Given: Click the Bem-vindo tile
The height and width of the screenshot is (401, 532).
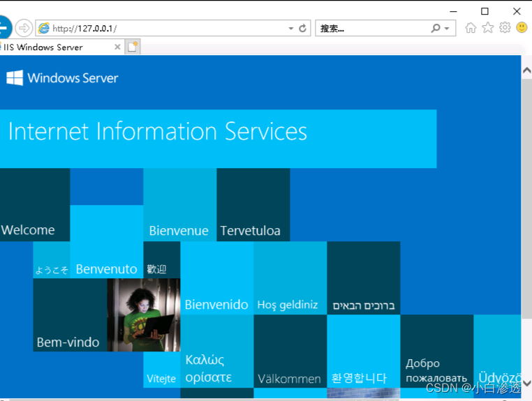Looking at the screenshot, I should pos(70,315).
